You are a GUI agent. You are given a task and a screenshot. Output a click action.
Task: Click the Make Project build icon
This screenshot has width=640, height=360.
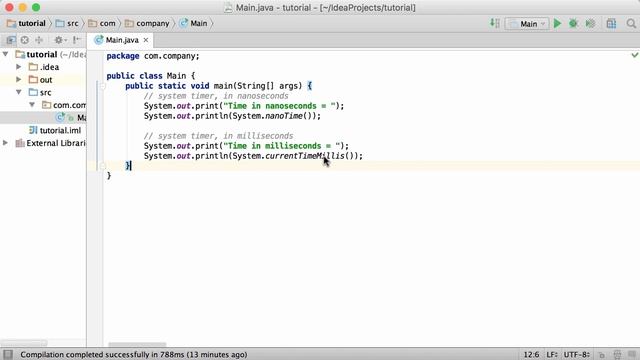pos(495,23)
